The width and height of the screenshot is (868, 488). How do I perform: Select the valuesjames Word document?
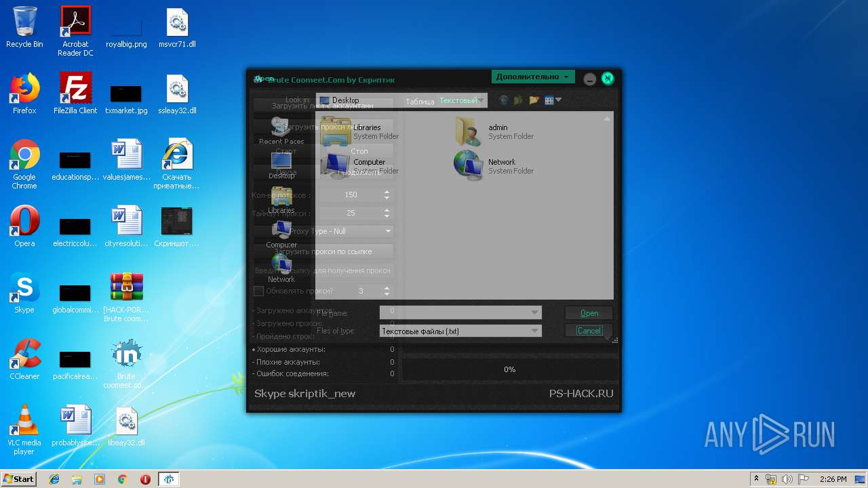tap(127, 161)
